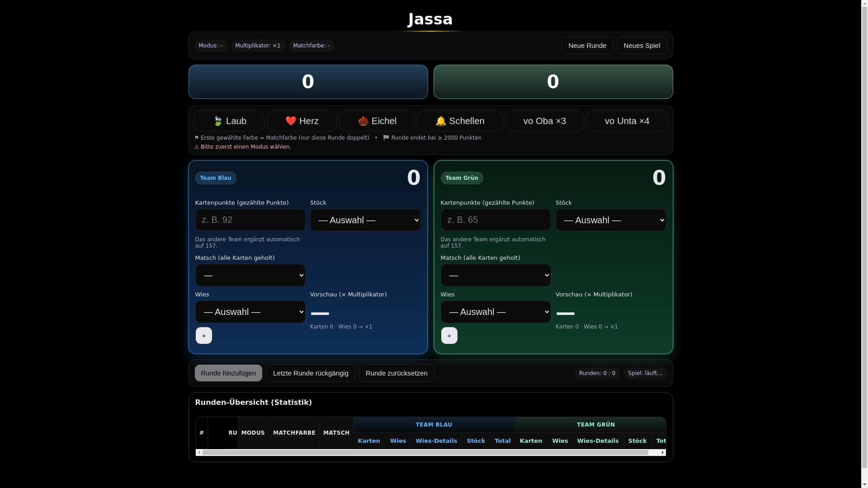Toggle vo Oba ×3 mode
The width and height of the screenshot is (868, 488).
pyautogui.click(x=544, y=121)
